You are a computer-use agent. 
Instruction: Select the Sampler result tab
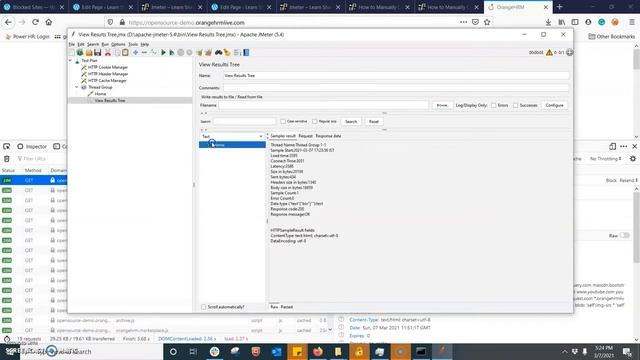click(x=282, y=136)
